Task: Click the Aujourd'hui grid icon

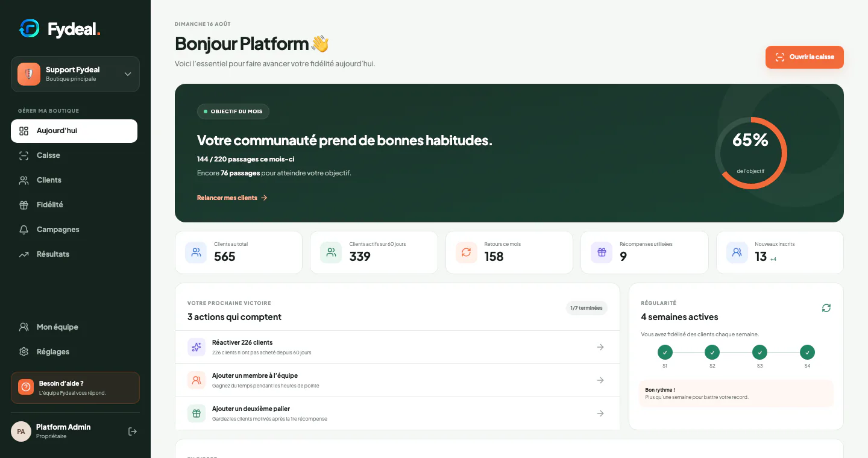Action: [x=24, y=131]
